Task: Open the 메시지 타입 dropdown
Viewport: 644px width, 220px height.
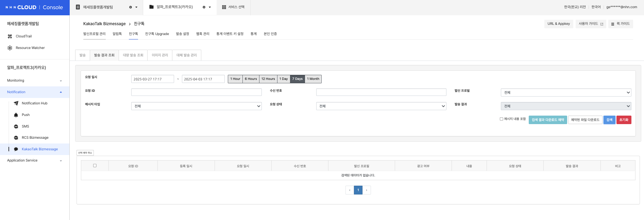Action: click(x=197, y=106)
